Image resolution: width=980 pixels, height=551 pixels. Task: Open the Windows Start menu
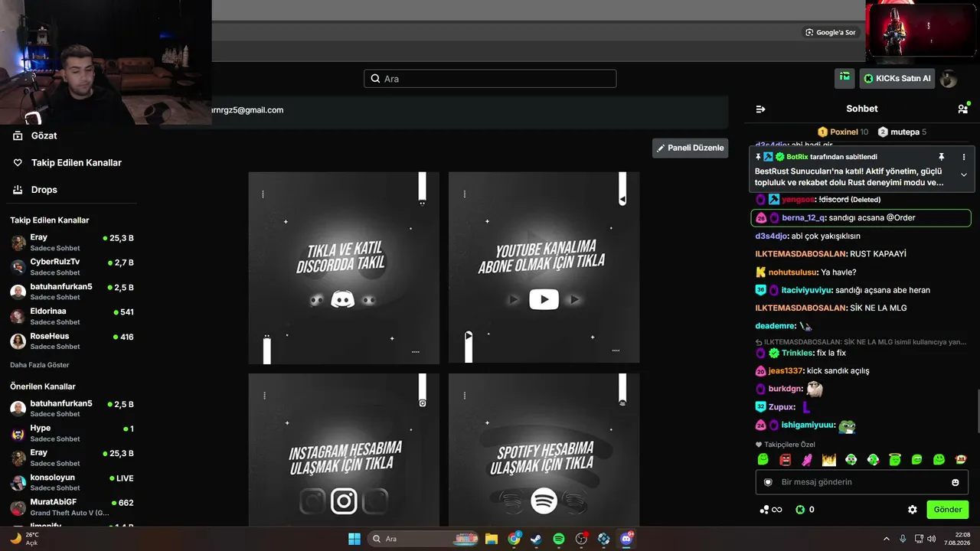[354, 539]
